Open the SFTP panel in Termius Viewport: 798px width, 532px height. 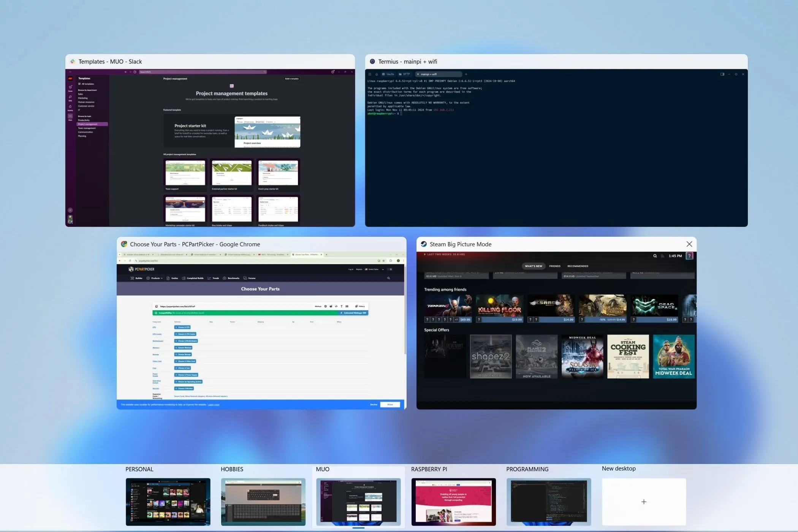point(404,74)
